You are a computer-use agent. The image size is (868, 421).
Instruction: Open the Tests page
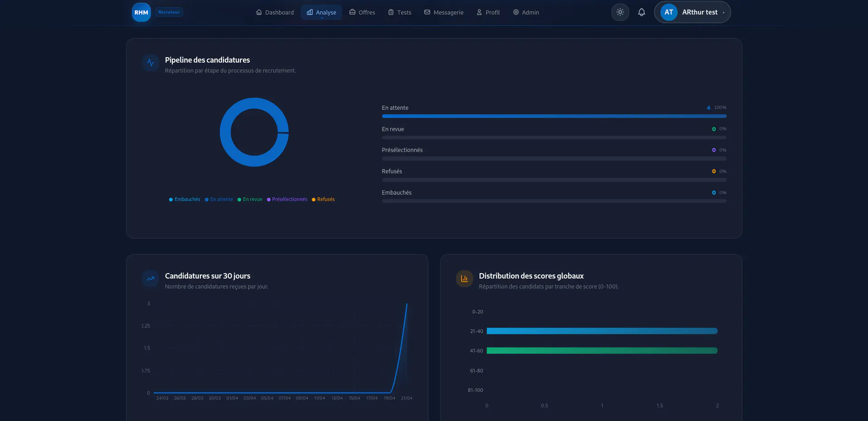pos(400,12)
